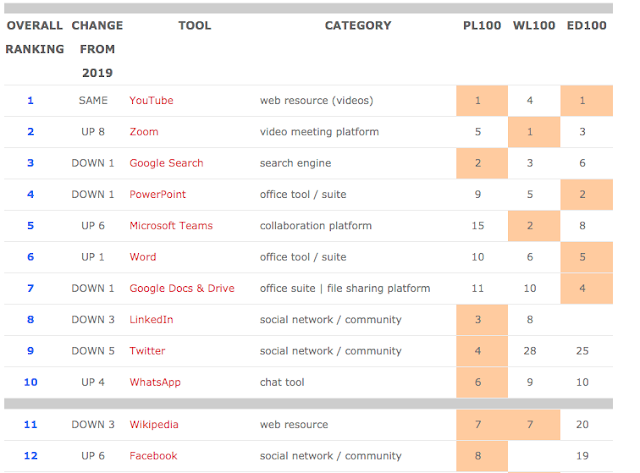
Task: Click the Word tool link
Action: [x=143, y=257]
